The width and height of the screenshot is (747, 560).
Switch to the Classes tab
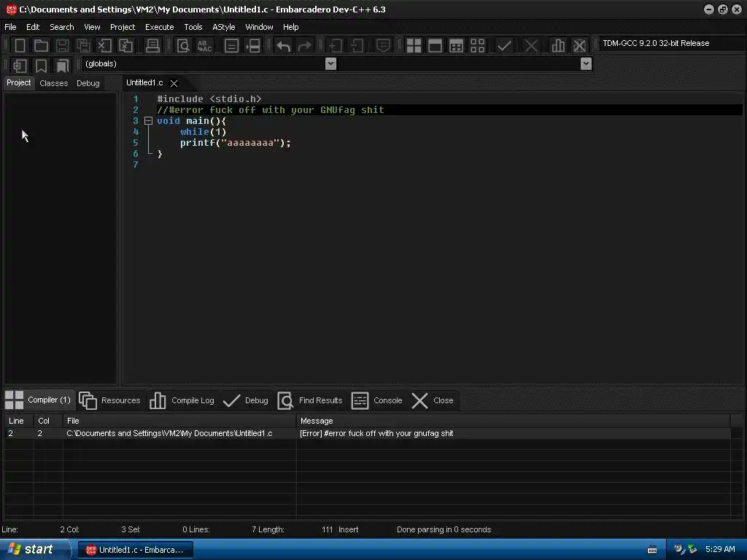(x=54, y=83)
